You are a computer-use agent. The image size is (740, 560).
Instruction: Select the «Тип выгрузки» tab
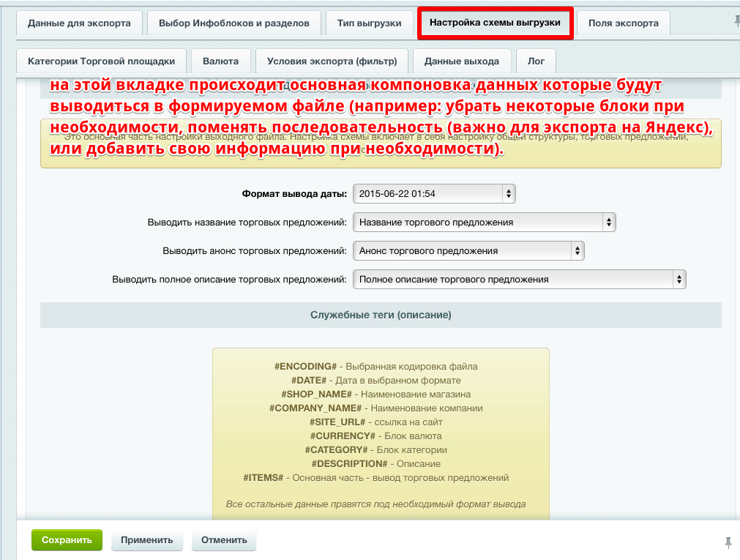pos(371,23)
